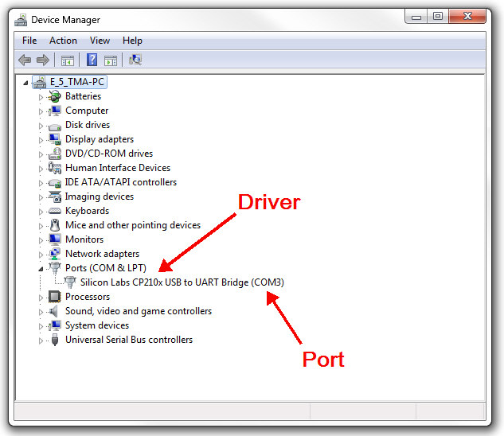Expand the DVD/CD-ROM drives node

41,154
